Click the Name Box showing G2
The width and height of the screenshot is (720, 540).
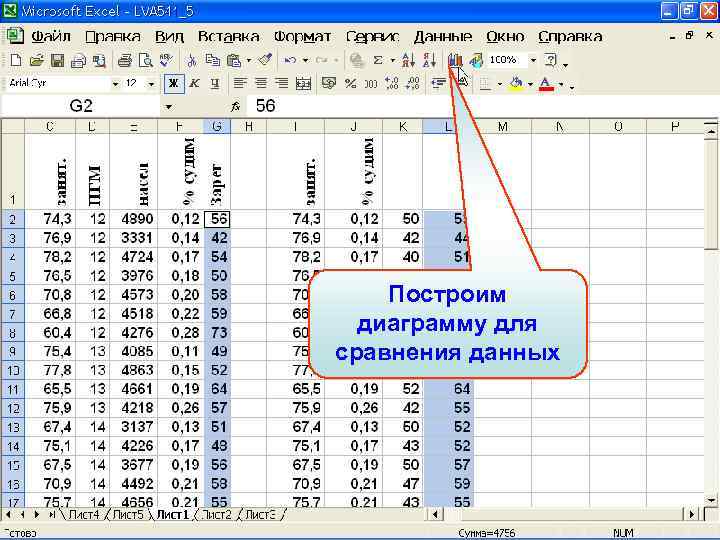coord(81,106)
